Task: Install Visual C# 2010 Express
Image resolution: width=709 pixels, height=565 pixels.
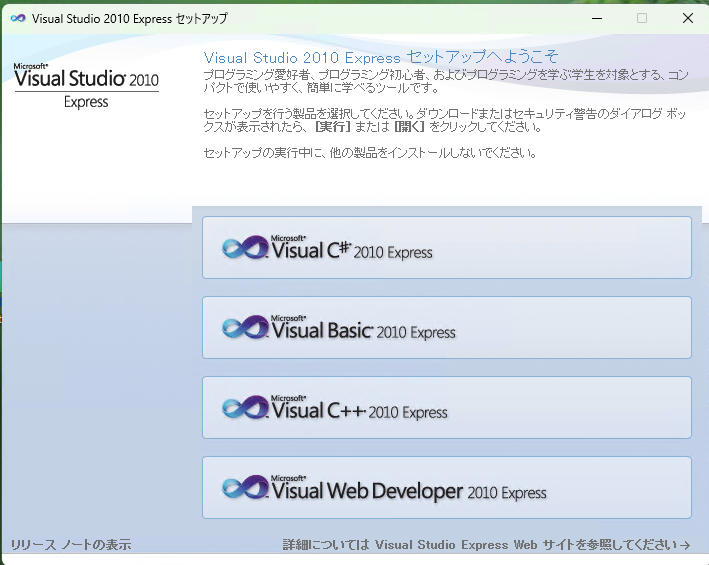Action: pyautogui.click(x=446, y=247)
